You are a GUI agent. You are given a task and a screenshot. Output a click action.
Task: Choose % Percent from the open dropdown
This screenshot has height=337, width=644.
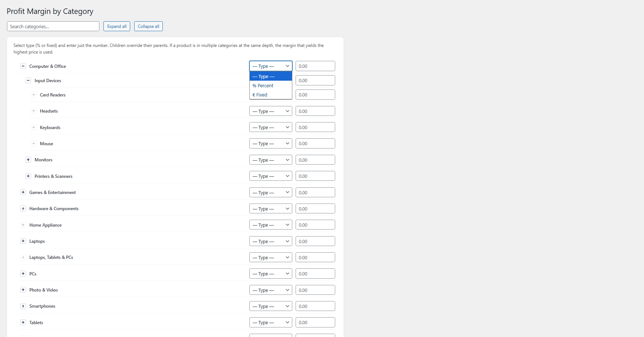pos(271,86)
